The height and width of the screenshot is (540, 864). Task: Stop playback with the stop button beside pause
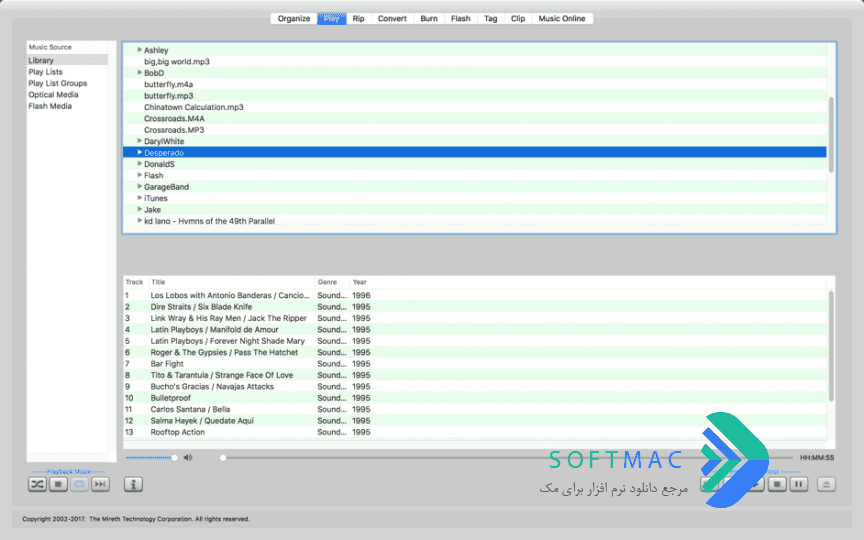777,484
